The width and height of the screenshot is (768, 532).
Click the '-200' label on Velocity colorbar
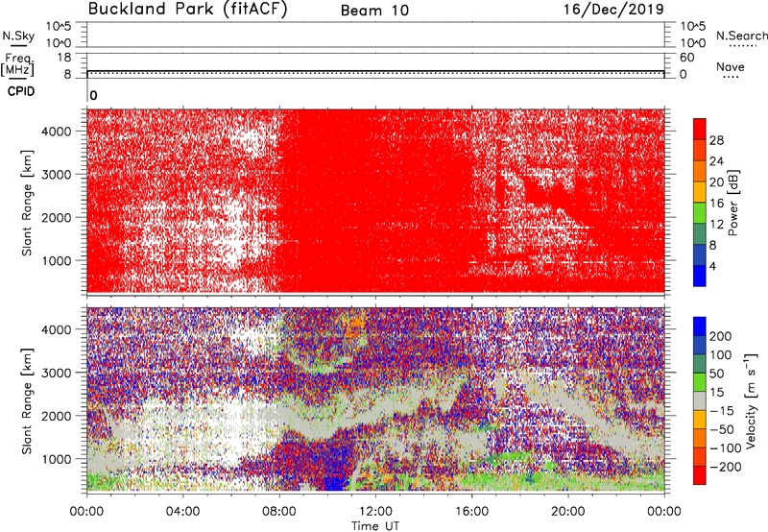pos(726,467)
